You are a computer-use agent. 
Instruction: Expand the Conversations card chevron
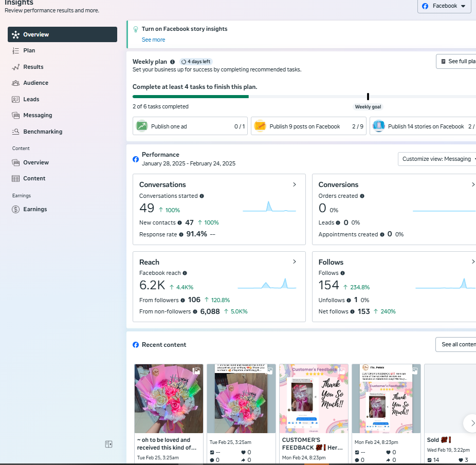294,184
